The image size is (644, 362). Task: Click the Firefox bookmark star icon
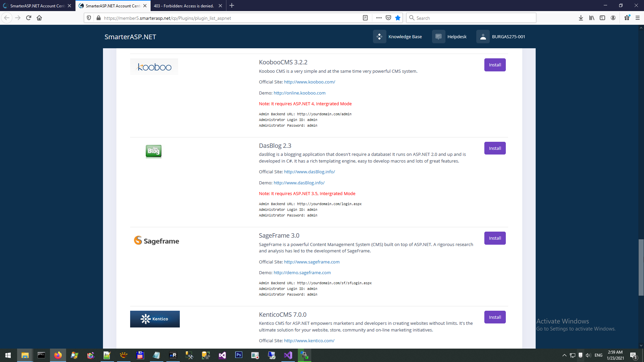[x=398, y=18]
